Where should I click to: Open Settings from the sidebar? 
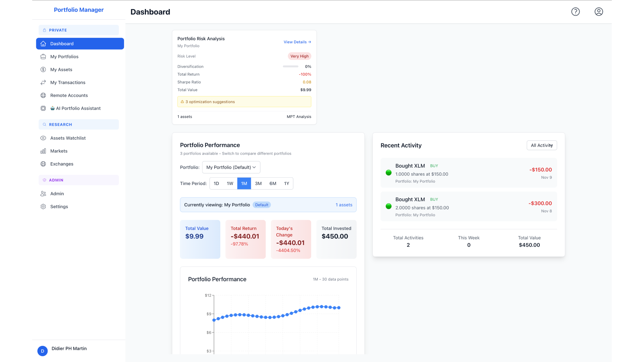coord(59,206)
